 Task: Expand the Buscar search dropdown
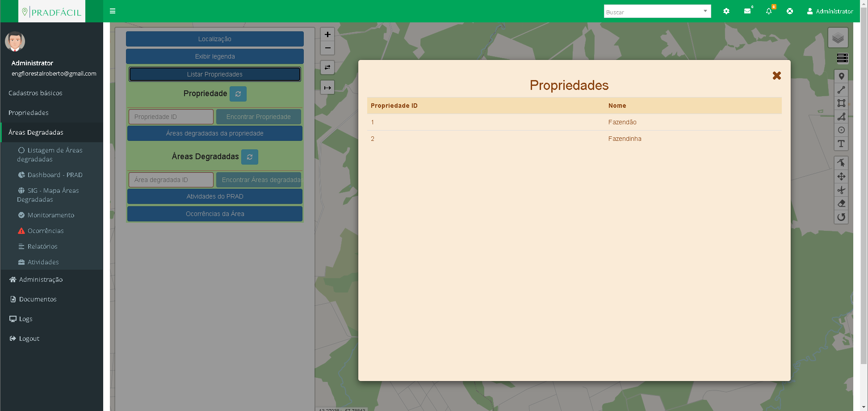[x=705, y=11]
